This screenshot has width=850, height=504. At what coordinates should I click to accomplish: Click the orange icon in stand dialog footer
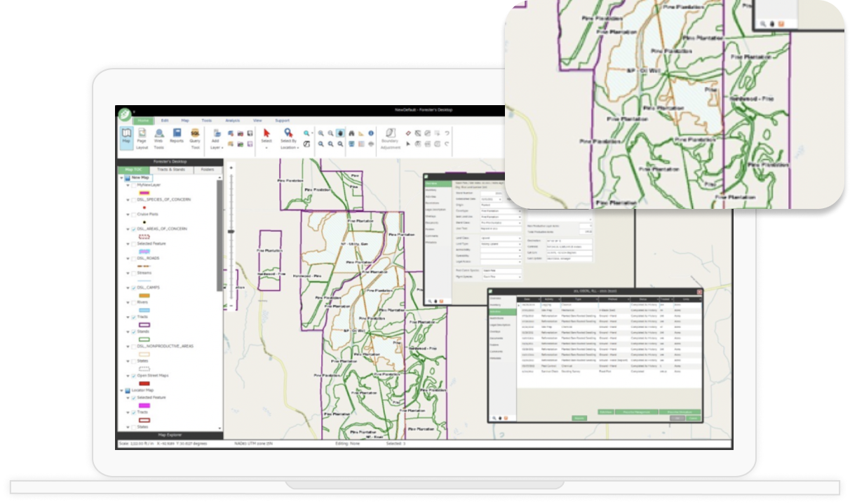[x=442, y=301]
